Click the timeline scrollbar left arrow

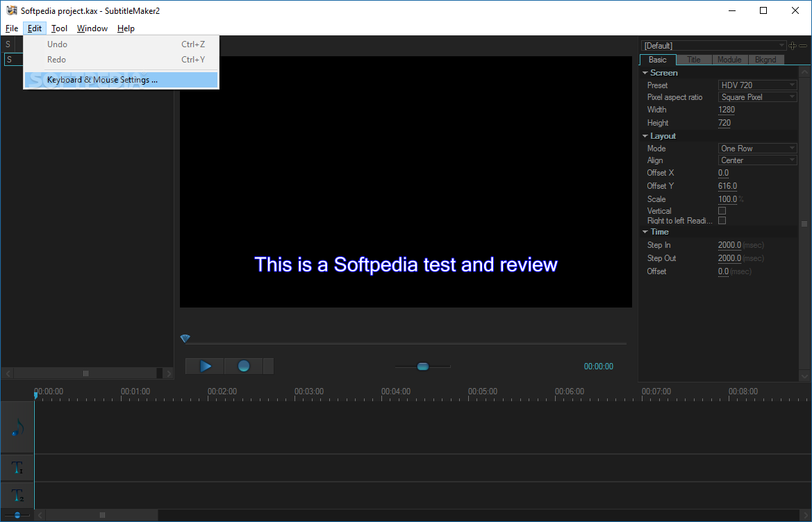click(x=40, y=515)
